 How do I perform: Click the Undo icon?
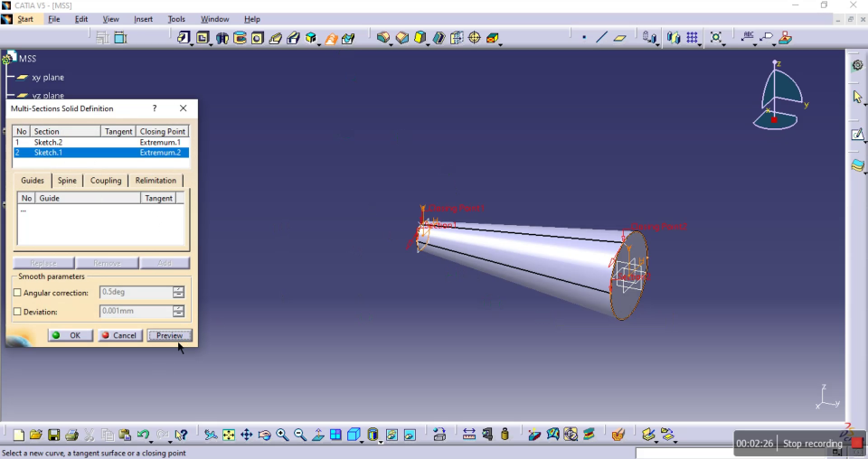[143, 435]
